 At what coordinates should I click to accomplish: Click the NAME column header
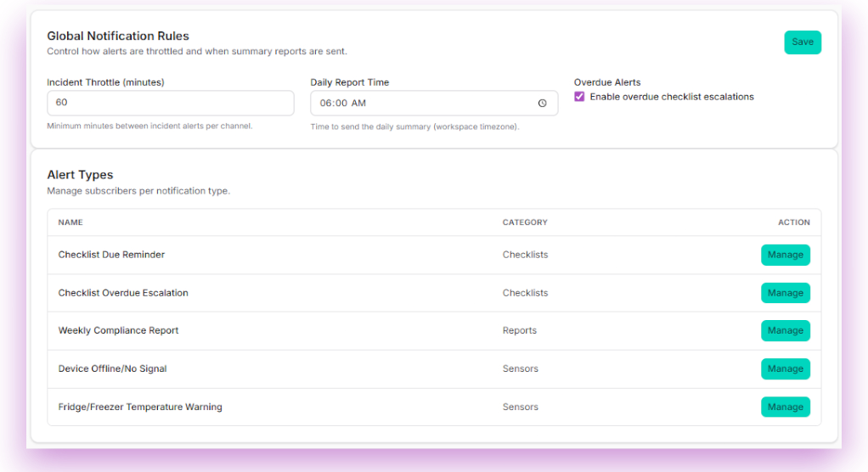pyautogui.click(x=70, y=222)
